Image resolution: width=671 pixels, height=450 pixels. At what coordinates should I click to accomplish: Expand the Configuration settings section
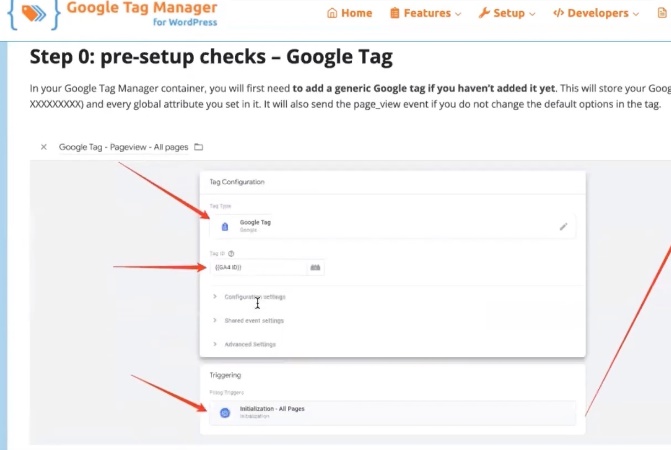tap(255, 297)
